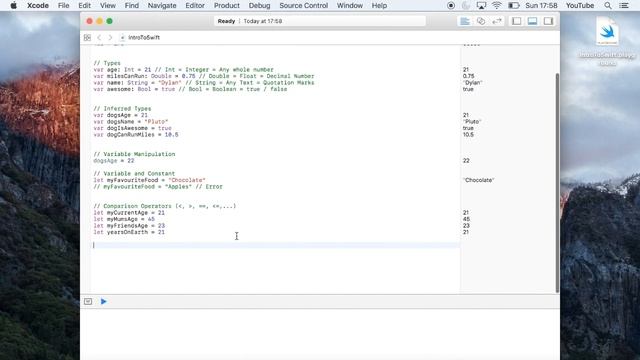
Task: Open the Editor menu
Action: point(195,5)
